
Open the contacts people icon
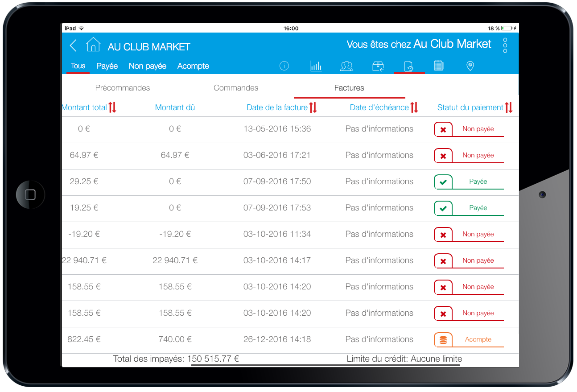(x=346, y=66)
